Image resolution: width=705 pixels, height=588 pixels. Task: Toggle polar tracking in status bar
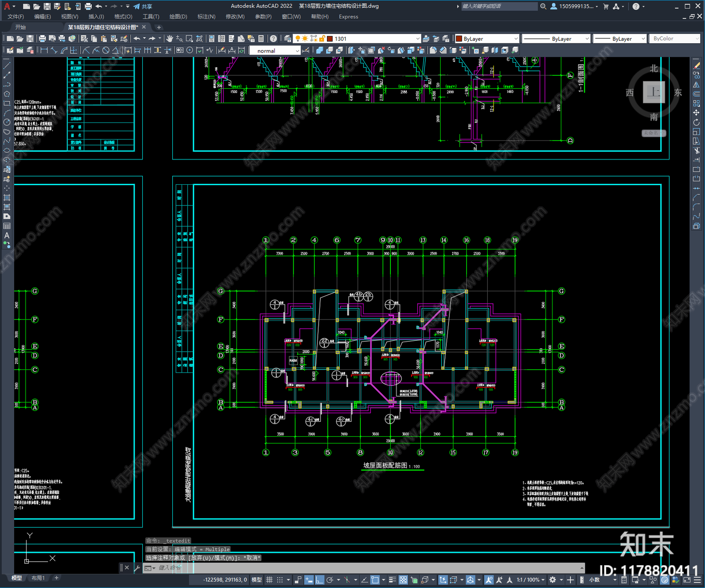pos(330,580)
